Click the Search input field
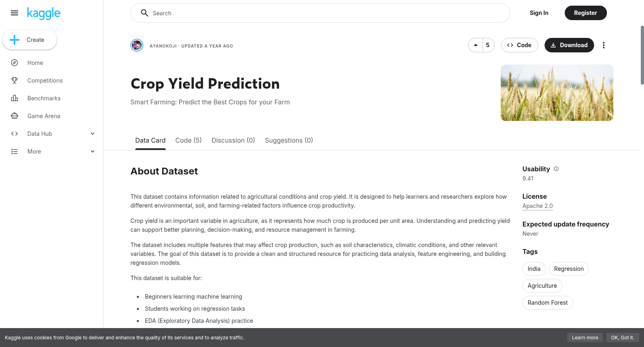This screenshot has height=347, width=644. (x=320, y=13)
